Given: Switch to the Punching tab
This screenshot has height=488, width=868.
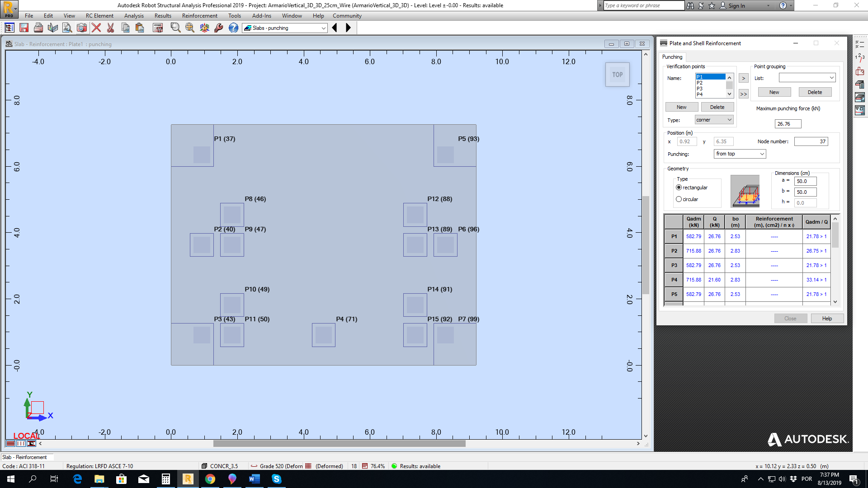Looking at the screenshot, I should 672,57.
